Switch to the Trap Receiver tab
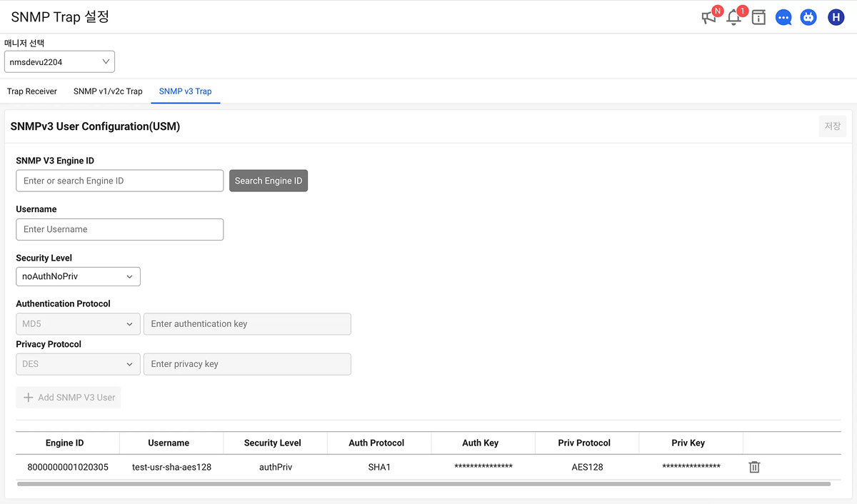This screenshot has height=504, width=857. (32, 91)
